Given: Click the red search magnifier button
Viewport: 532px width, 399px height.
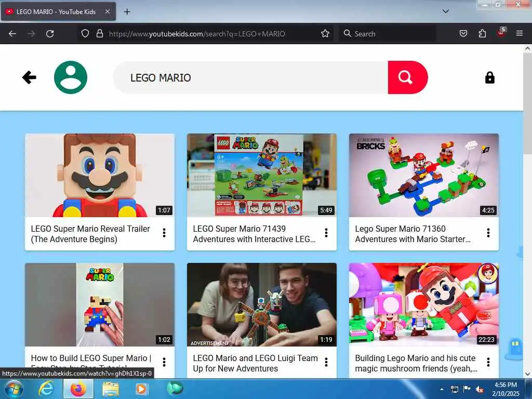Looking at the screenshot, I should click(407, 77).
